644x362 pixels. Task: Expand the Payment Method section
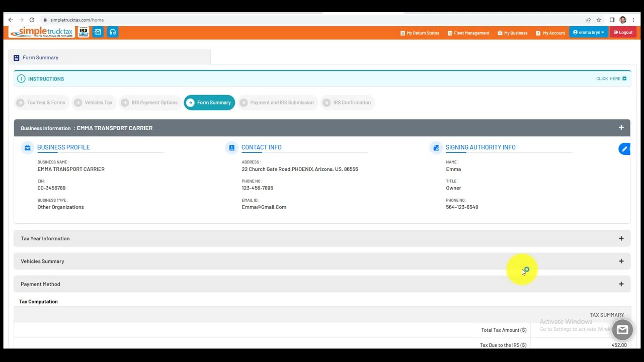[x=322, y=284]
